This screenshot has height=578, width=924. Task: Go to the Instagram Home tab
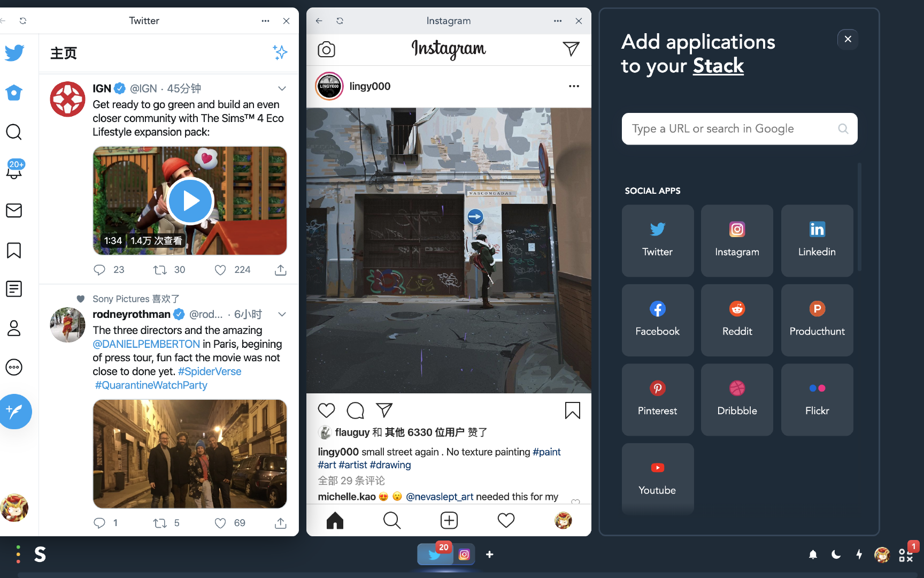335,520
